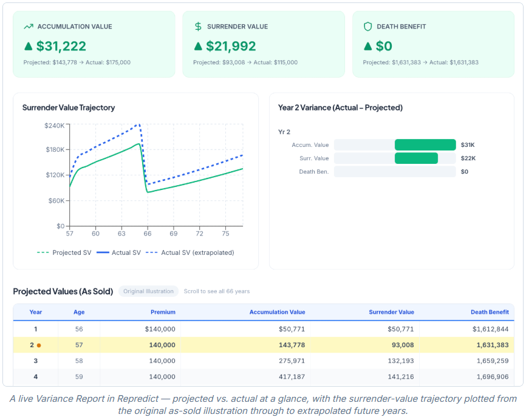Click the Surrender Value Trajectory heading
Viewport: 526px width, 420px height.
[69, 107]
